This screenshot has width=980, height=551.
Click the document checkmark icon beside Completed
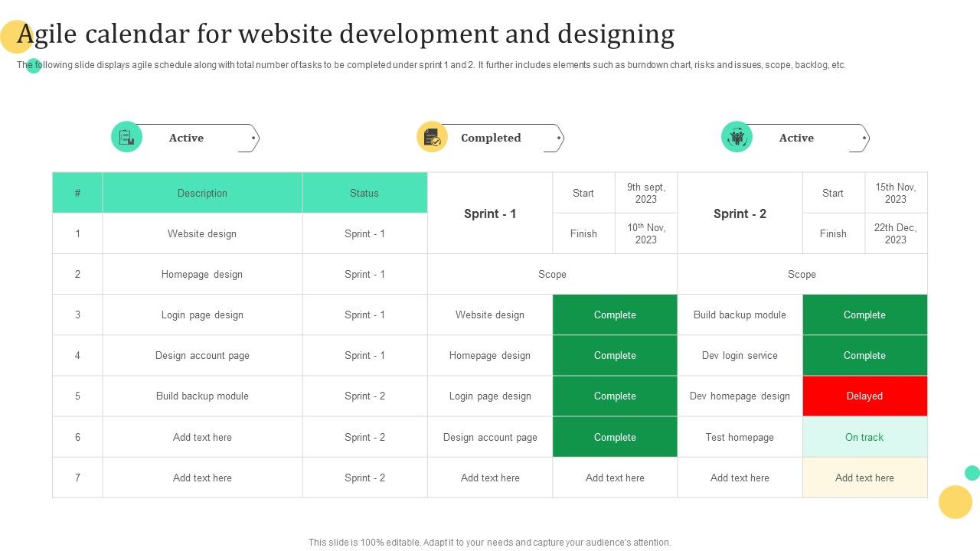(x=432, y=137)
